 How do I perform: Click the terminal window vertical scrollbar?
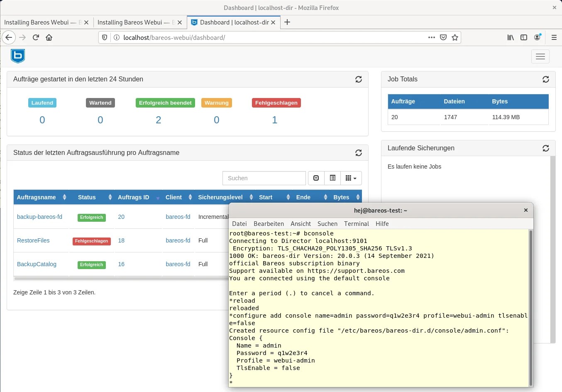pyautogui.click(x=530, y=308)
